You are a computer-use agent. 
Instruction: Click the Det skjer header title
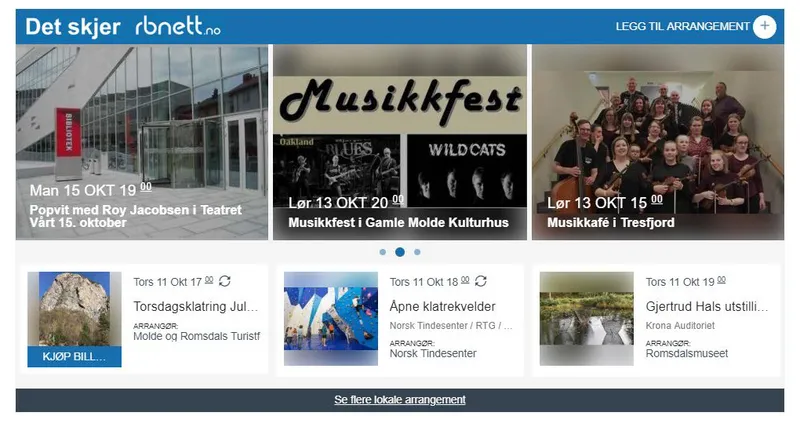[73, 27]
